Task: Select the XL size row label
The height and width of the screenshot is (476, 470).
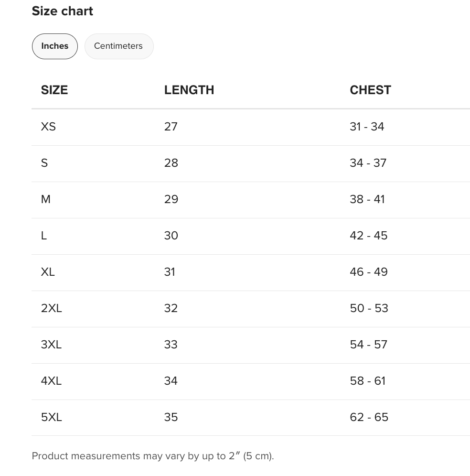Action: click(48, 272)
